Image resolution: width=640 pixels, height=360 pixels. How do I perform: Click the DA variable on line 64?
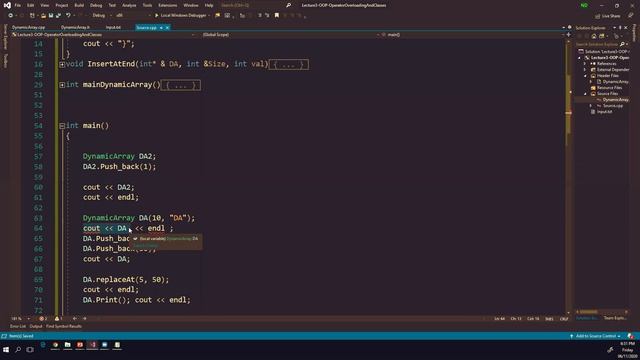point(122,229)
